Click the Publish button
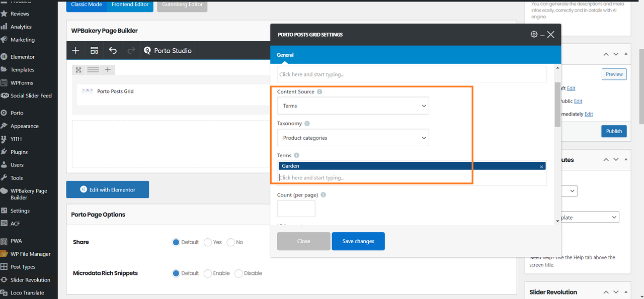The width and height of the screenshot is (644, 299). tap(614, 131)
